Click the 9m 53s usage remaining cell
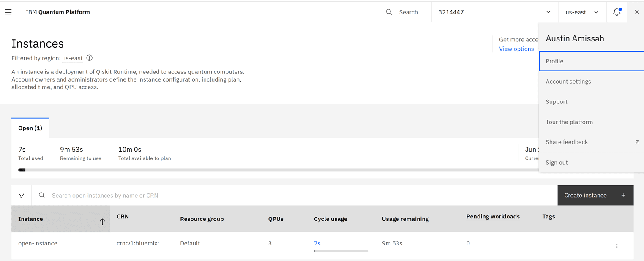Image resolution: width=644 pixels, height=261 pixels. click(x=392, y=243)
